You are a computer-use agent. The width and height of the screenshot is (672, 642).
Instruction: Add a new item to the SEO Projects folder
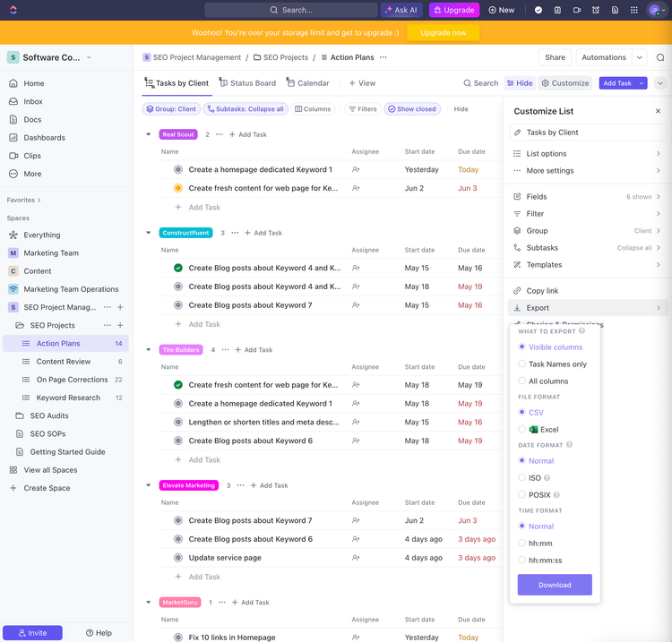[120, 326]
